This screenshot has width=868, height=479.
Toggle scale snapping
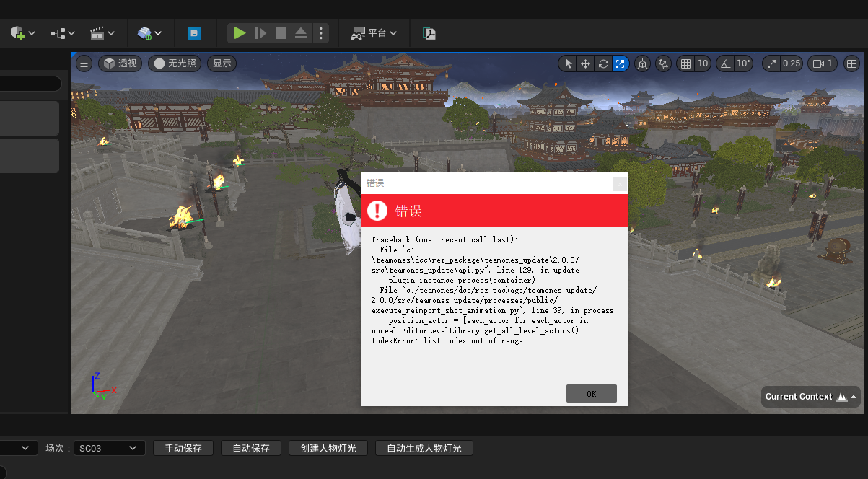[772, 63]
